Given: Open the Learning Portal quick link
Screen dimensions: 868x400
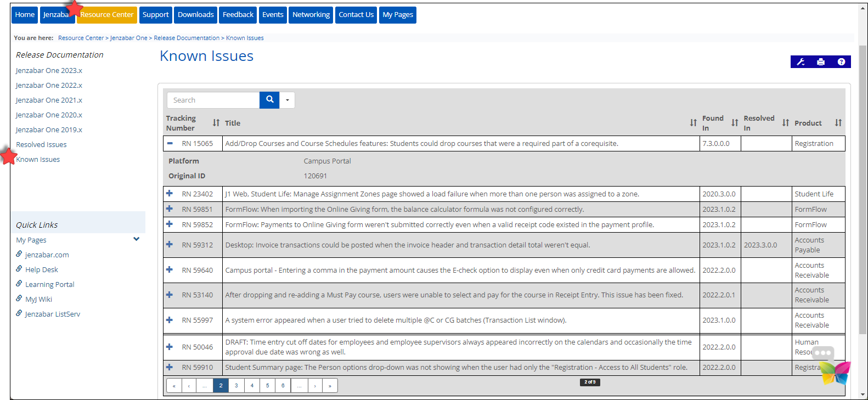Looking at the screenshot, I should pyautogui.click(x=50, y=285).
